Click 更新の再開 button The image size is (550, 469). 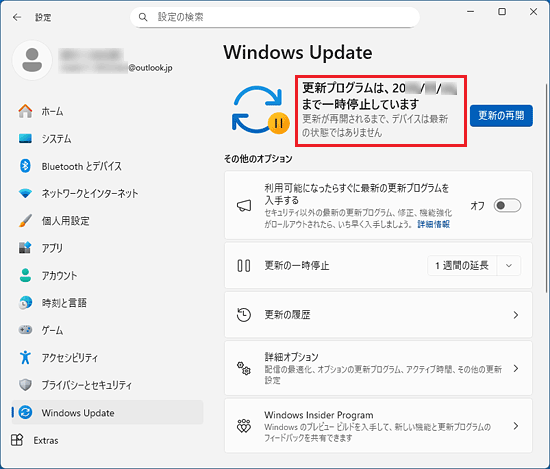[501, 115]
